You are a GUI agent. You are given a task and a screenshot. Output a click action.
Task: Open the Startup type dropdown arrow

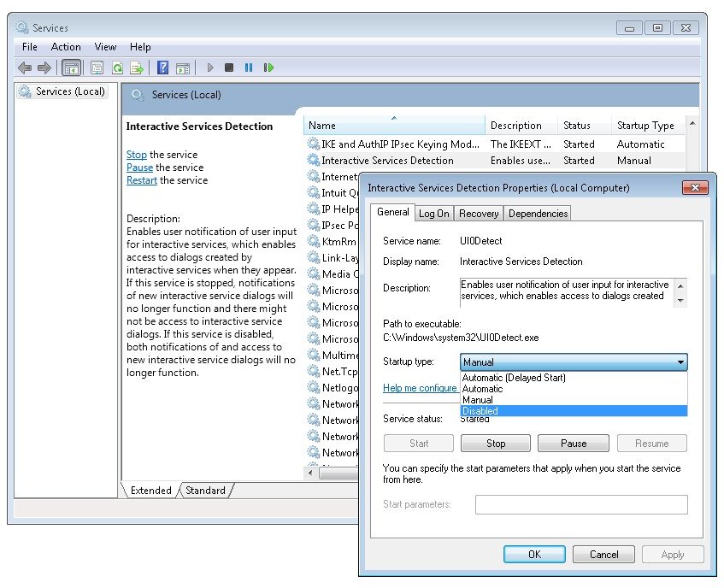pyautogui.click(x=680, y=362)
